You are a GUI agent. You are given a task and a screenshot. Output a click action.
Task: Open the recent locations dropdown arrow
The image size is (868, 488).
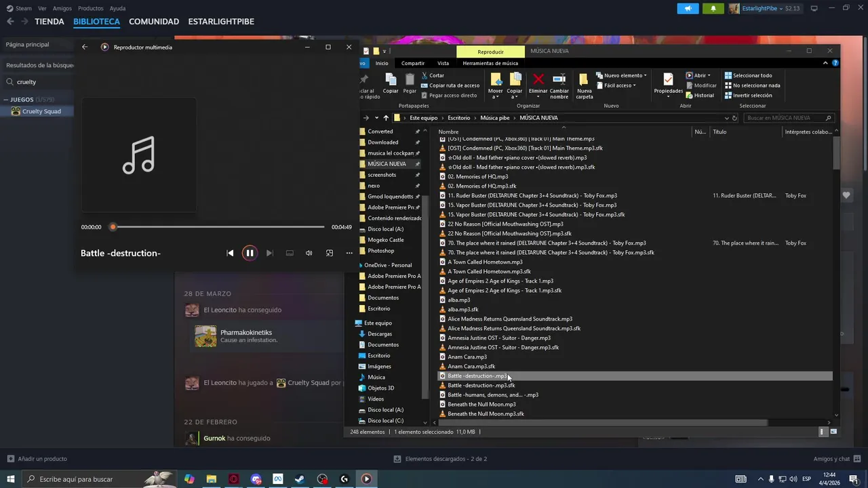(x=377, y=118)
